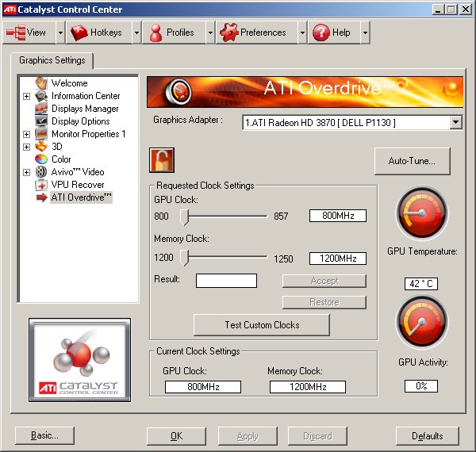476x452 pixels.
Task: Click the Overdrive lock icon
Action: point(162,159)
